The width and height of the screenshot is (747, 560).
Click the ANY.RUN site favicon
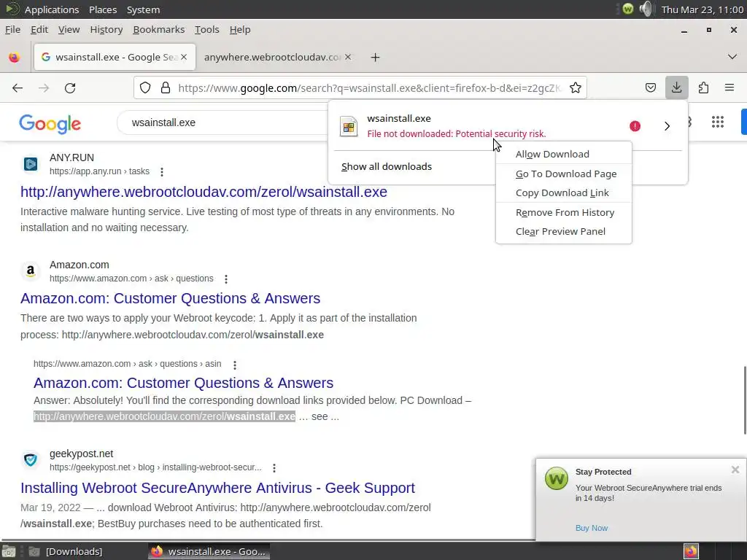click(31, 164)
